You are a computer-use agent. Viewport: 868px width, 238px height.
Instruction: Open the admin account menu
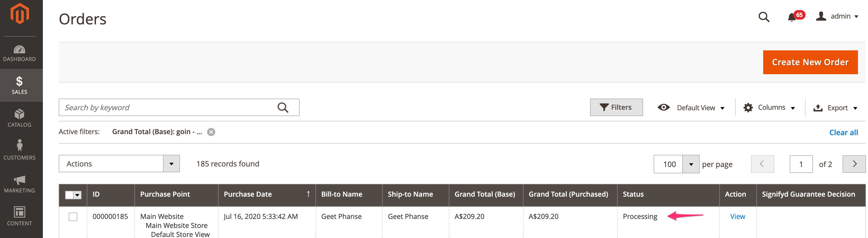[x=837, y=16]
